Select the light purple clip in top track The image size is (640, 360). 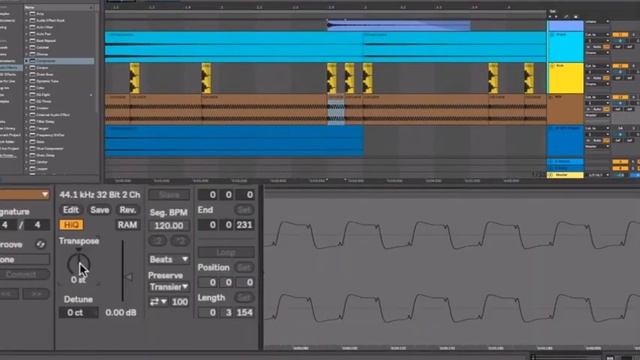click(399, 26)
